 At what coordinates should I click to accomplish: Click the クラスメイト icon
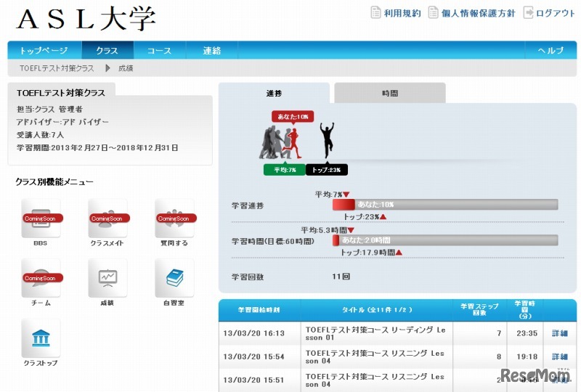107,219
